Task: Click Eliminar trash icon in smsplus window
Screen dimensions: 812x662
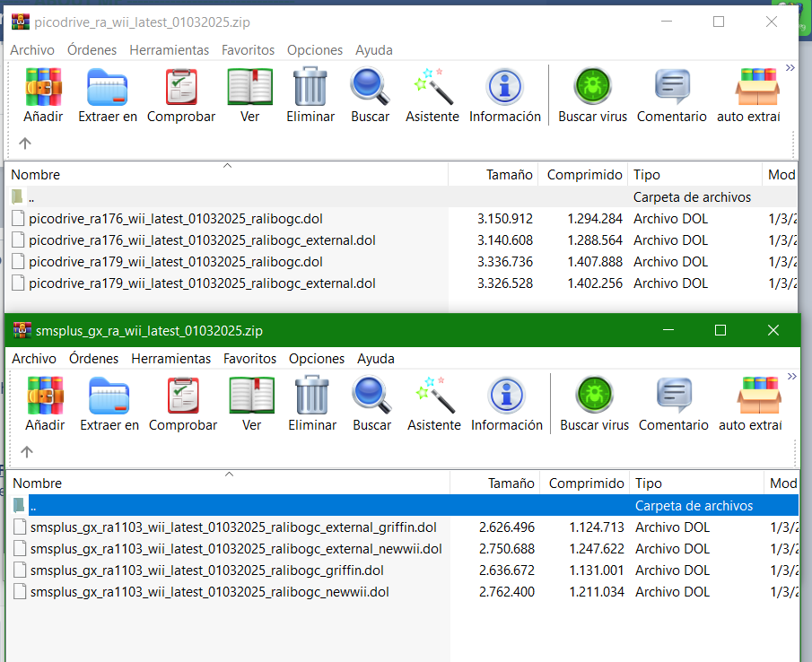Action: [x=311, y=396]
